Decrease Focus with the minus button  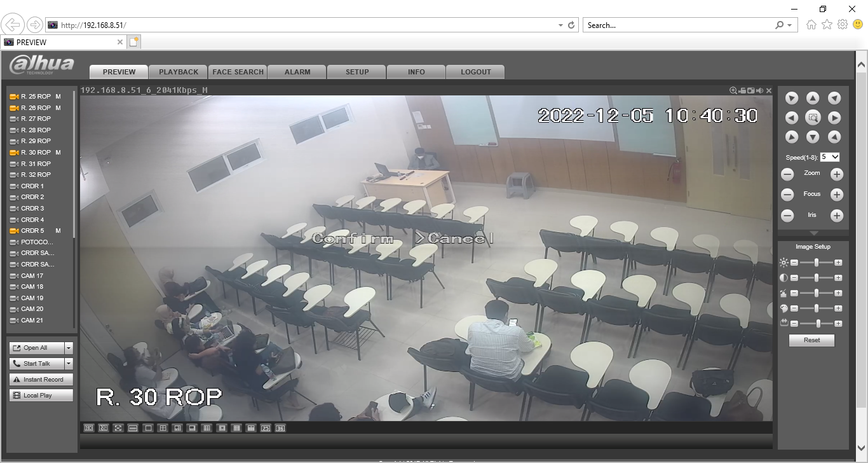coord(787,195)
